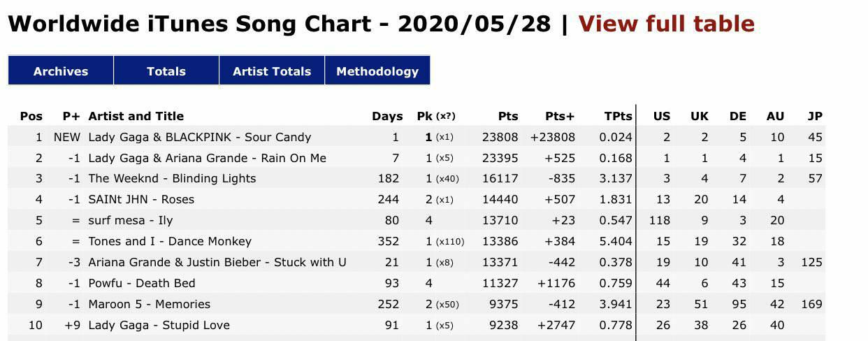This screenshot has height=341, width=868.
Task: Click the Pos column header
Action: tap(31, 116)
